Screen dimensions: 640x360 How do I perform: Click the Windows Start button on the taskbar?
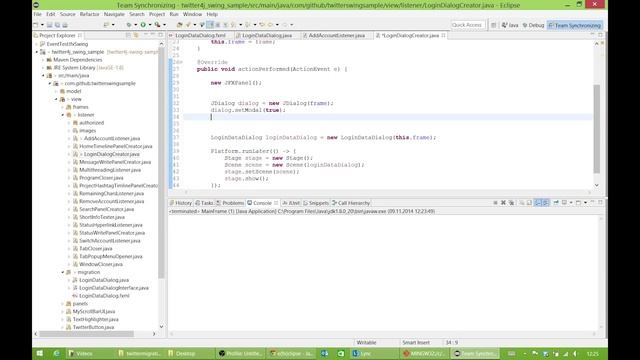tap(40, 353)
